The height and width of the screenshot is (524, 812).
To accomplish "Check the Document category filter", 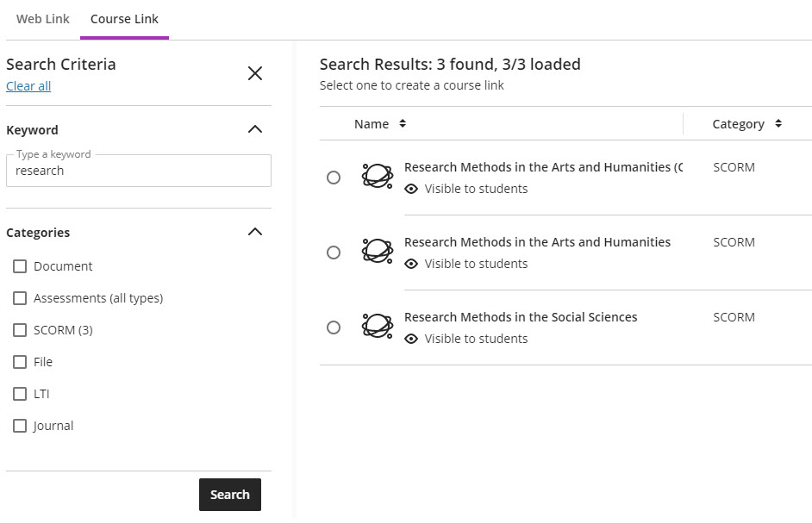I will tap(20, 266).
